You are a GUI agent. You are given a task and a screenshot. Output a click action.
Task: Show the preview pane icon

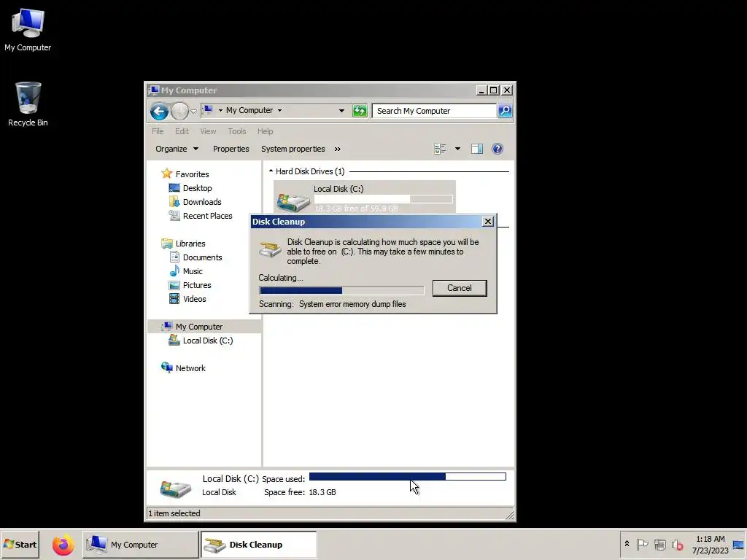[x=477, y=149]
